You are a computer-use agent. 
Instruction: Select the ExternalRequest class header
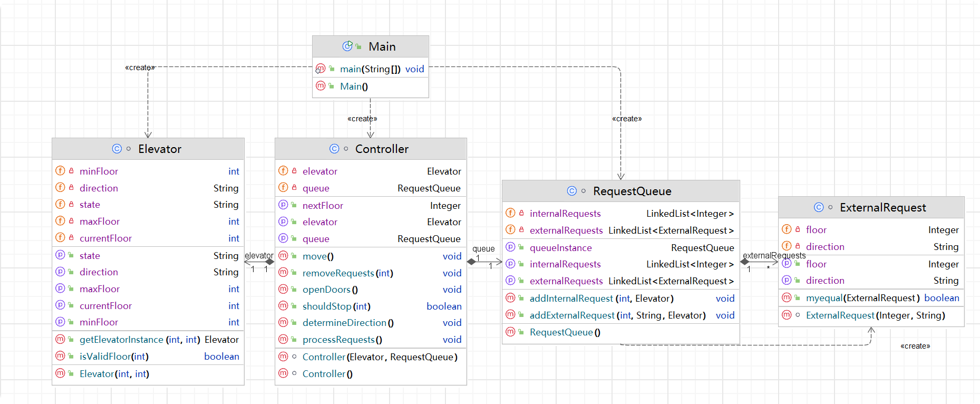[x=871, y=207]
